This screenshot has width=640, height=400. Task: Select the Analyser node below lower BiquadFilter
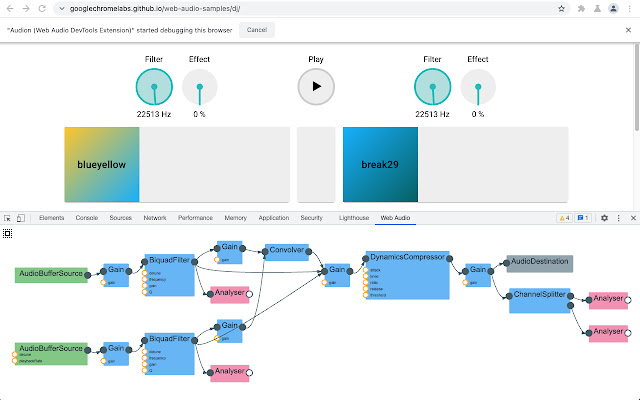point(229,373)
